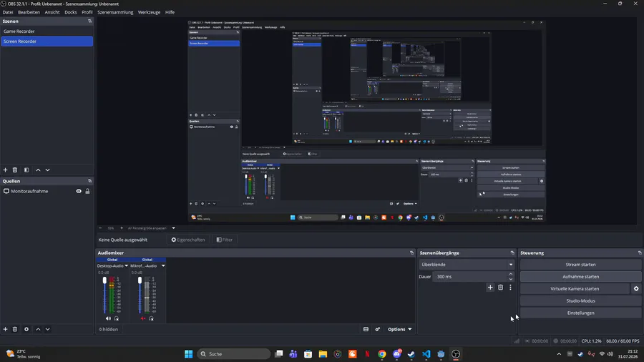Click the Filter button below preview
The image size is (644, 362).
(x=225, y=240)
